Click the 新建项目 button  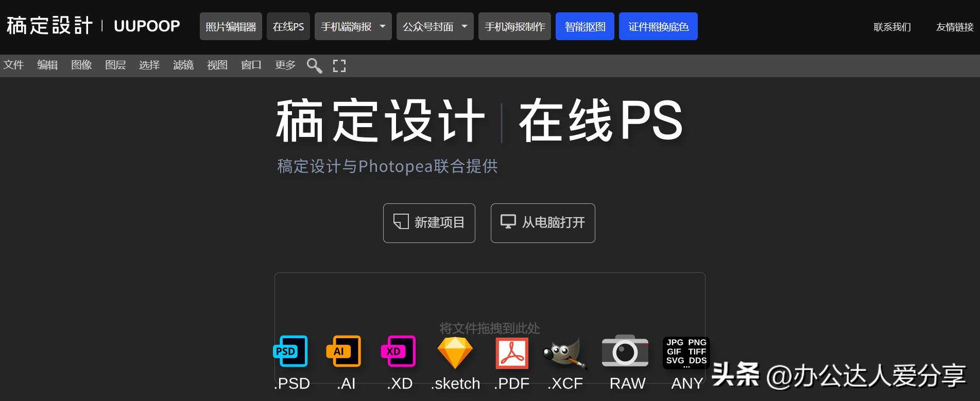pyautogui.click(x=429, y=223)
